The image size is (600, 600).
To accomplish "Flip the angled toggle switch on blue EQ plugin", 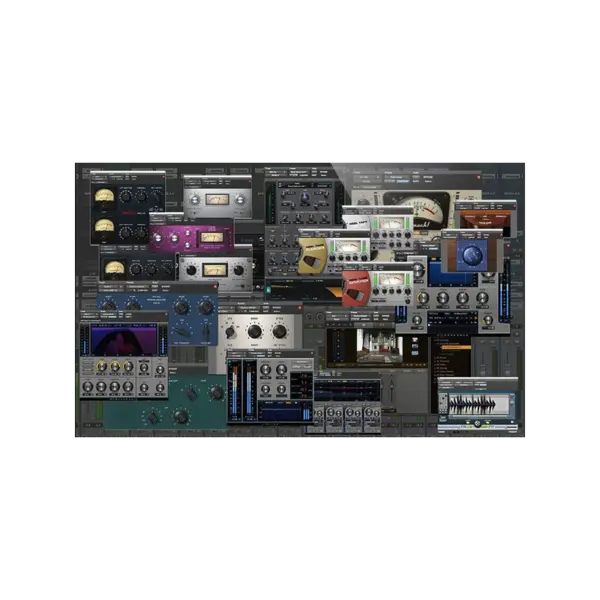I will (183, 332).
